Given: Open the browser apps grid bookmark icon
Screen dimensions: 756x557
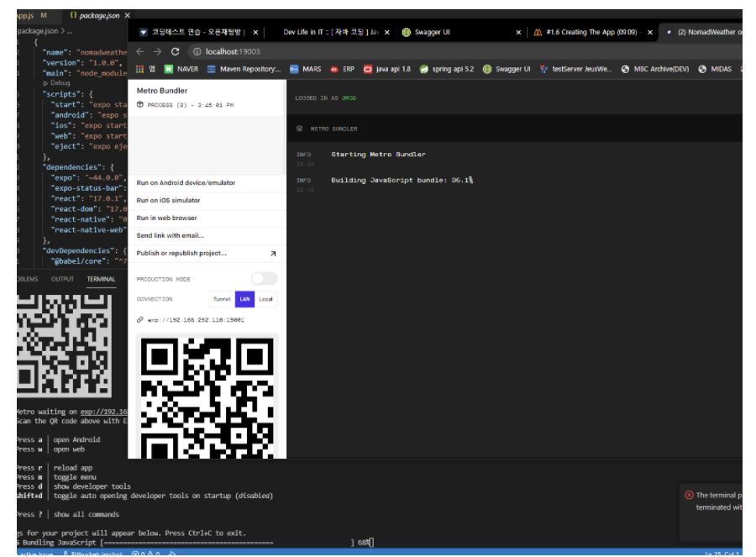Looking at the screenshot, I should (139, 69).
